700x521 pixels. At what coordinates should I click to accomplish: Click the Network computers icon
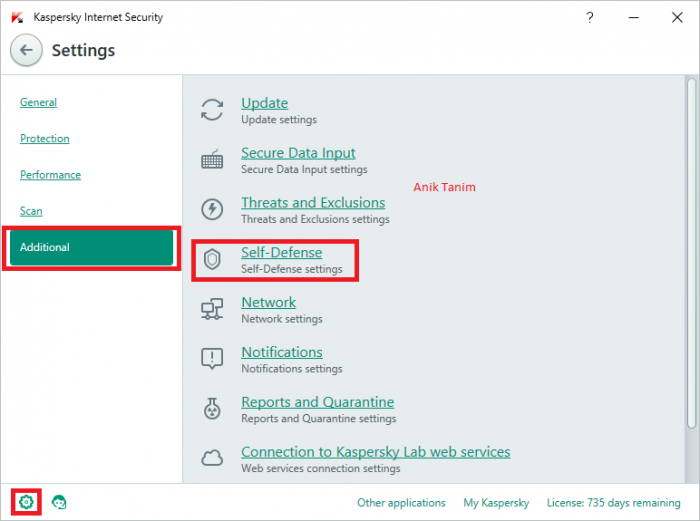[x=212, y=310]
